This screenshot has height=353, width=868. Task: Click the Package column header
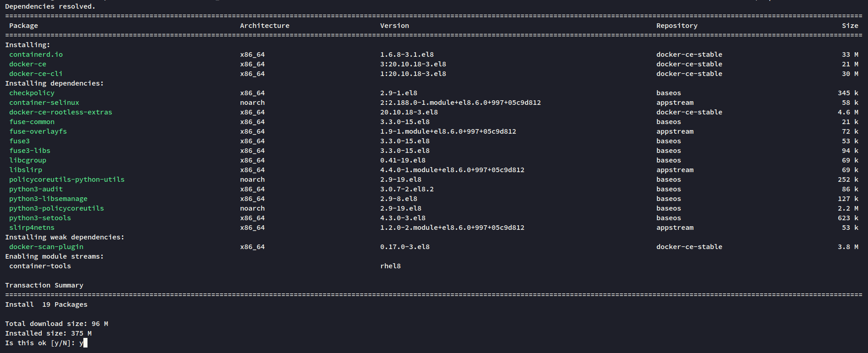point(24,26)
